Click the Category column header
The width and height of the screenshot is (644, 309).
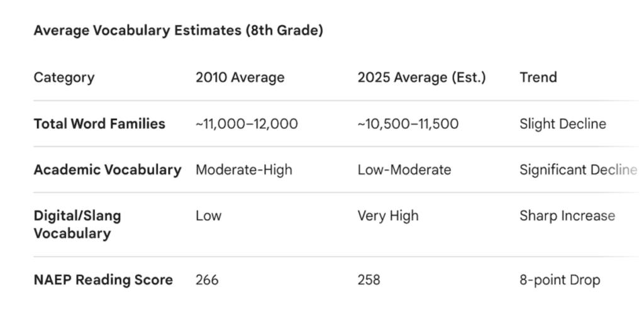click(64, 77)
